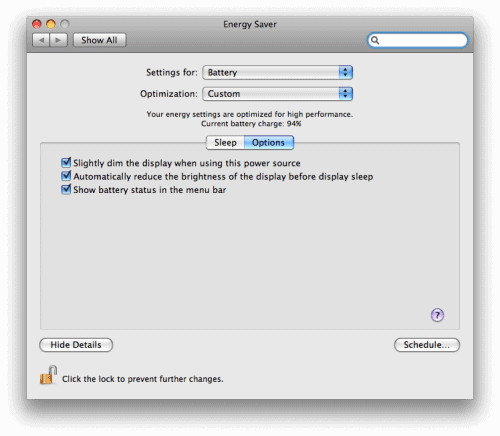Uncheck Slightly dim the display option
The image size is (500, 436).
(66, 163)
